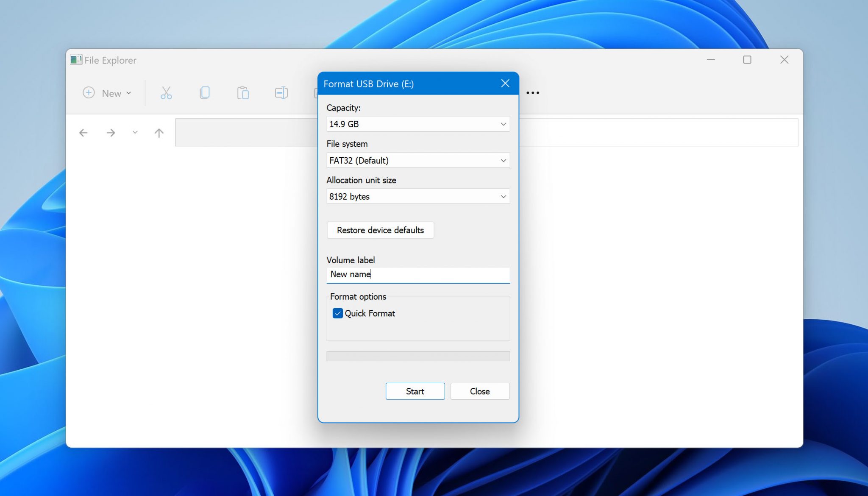This screenshot has height=496, width=868.
Task: Expand the File system dropdown
Action: coord(503,160)
